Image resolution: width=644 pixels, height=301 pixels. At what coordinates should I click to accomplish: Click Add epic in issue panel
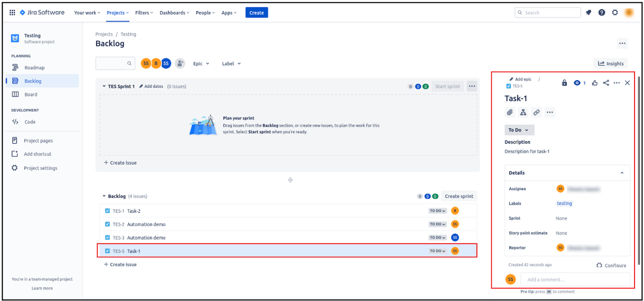pos(520,79)
